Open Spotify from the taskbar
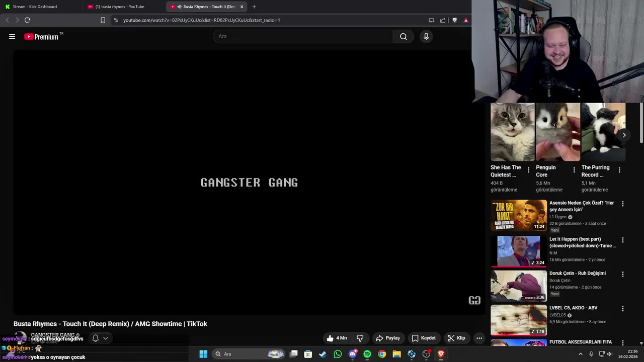The image size is (644, 362). [367, 354]
